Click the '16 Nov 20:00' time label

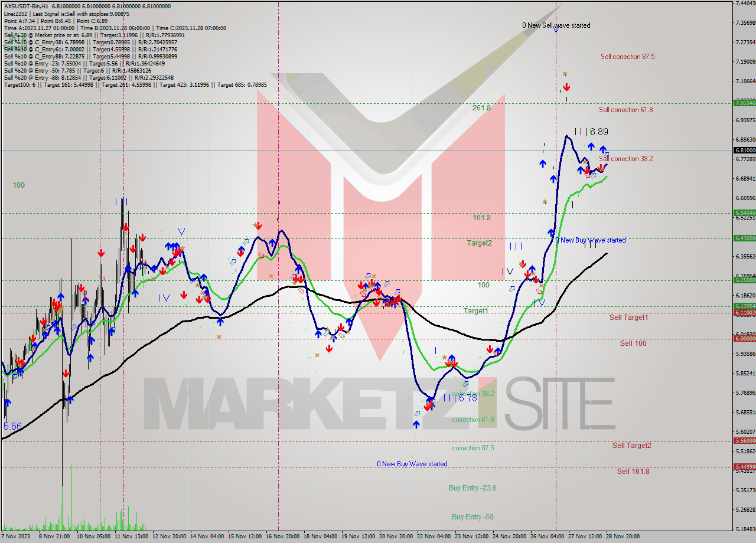283,537
